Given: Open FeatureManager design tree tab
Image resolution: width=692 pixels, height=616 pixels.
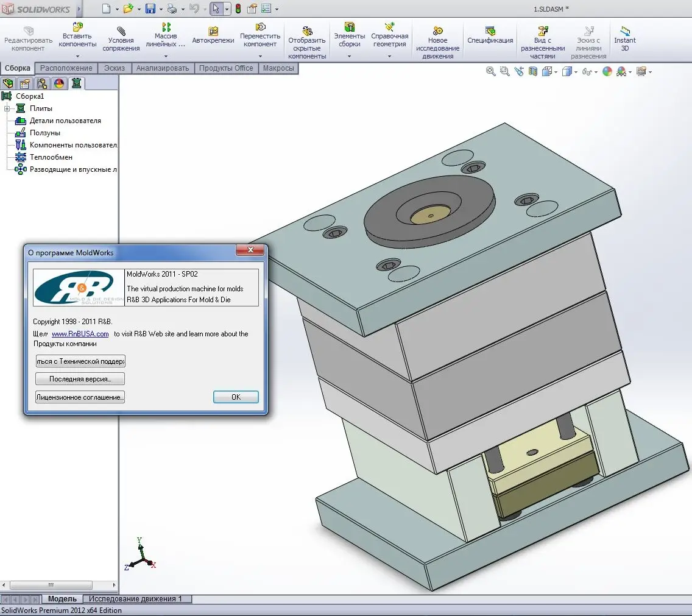Looking at the screenshot, I should point(8,83).
